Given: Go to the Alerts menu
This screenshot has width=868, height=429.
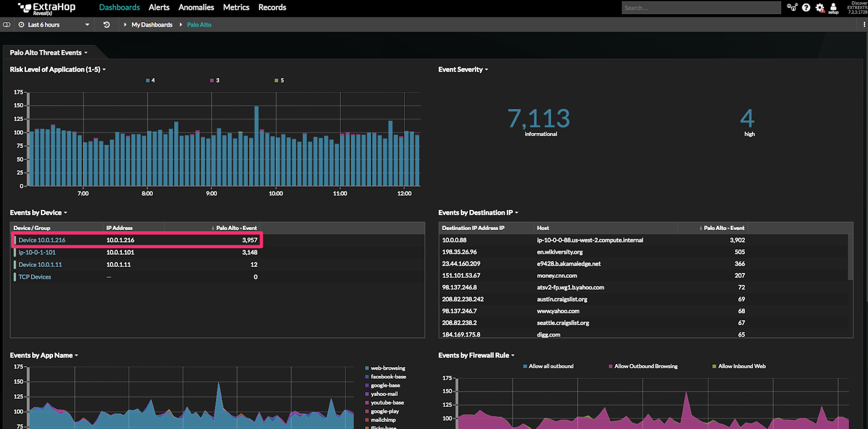Looking at the screenshot, I should tap(159, 8).
